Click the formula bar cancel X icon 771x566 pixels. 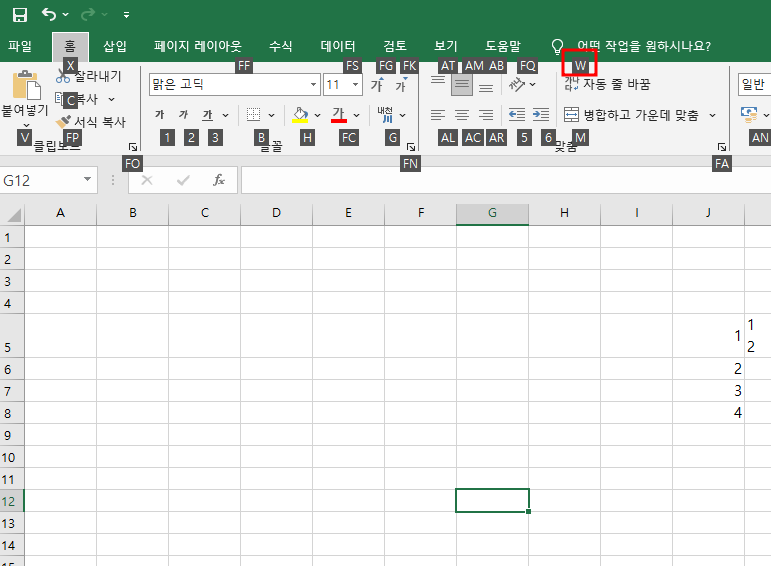click(147, 180)
